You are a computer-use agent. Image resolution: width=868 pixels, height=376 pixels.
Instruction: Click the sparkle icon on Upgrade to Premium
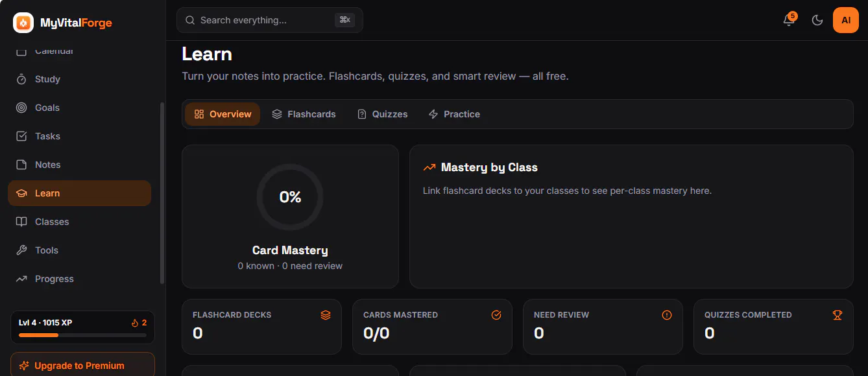pyautogui.click(x=24, y=366)
